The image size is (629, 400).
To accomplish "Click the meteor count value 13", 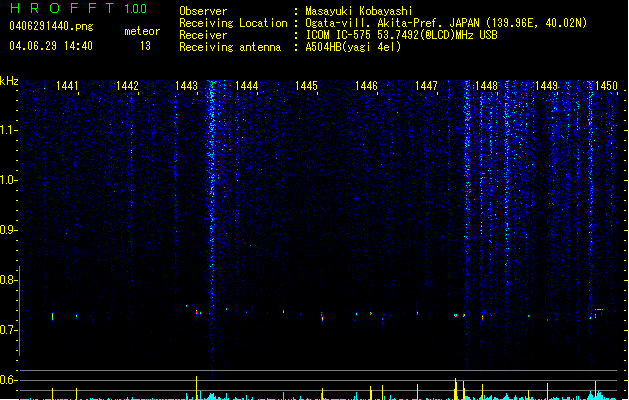I will pyautogui.click(x=145, y=46).
